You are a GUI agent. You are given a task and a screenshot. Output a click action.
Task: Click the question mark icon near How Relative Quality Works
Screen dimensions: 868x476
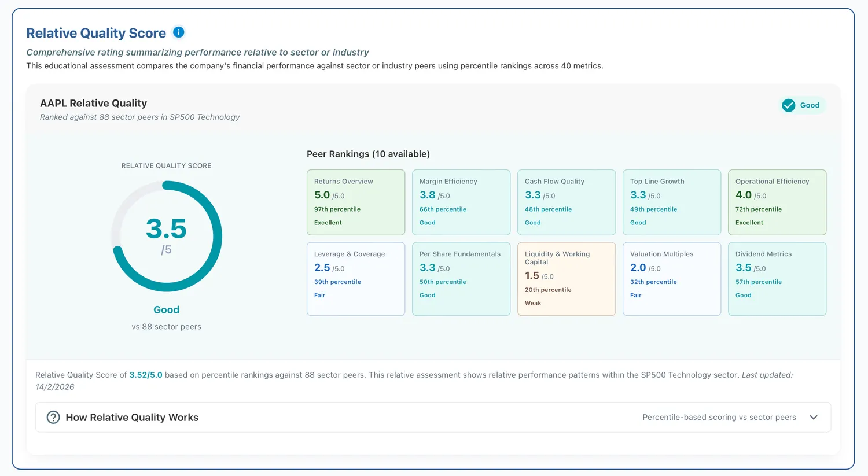tap(53, 417)
